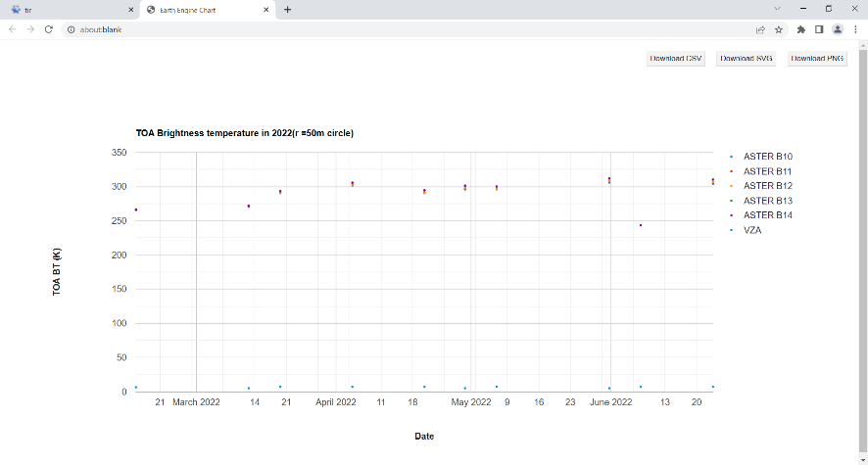Click the browser back arrow
Screen dimensions: 868x465
click(x=12, y=29)
